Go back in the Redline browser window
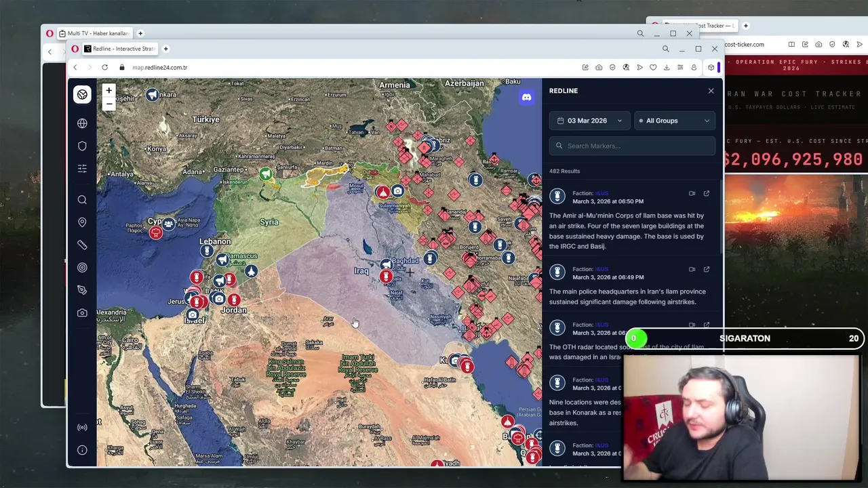The height and width of the screenshot is (488, 868). (x=75, y=67)
